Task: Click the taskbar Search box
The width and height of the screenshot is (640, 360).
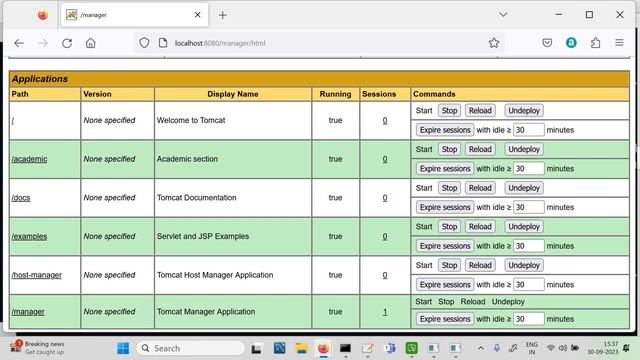Action: pyautogui.click(x=190, y=348)
